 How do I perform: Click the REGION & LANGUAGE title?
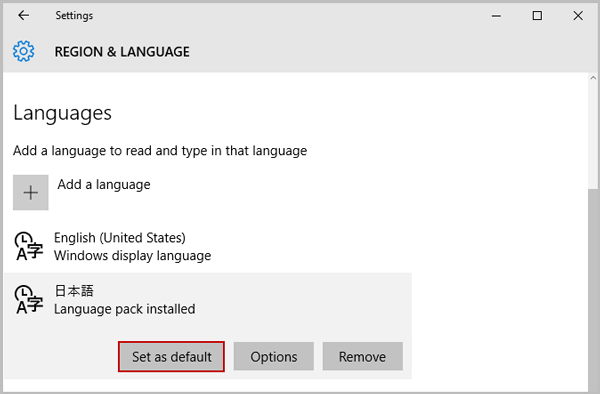click(122, 52)
